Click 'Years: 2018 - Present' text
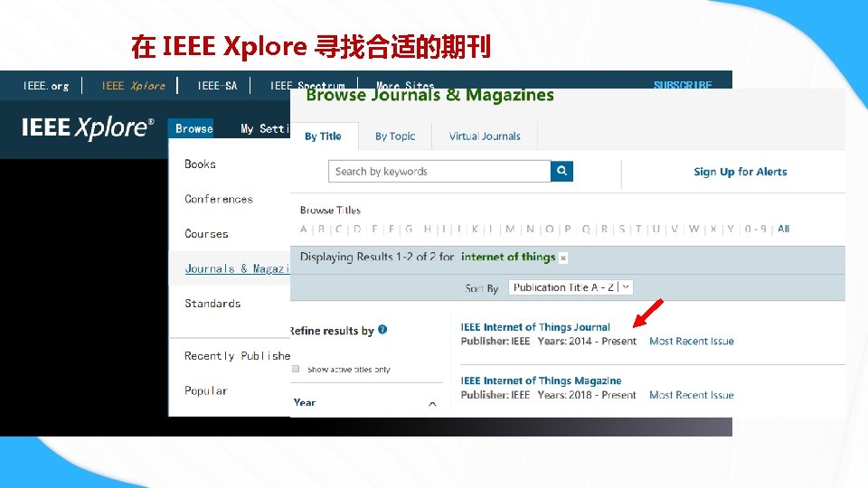The height and width of the screenshot is (488, 868). point(587,395)
